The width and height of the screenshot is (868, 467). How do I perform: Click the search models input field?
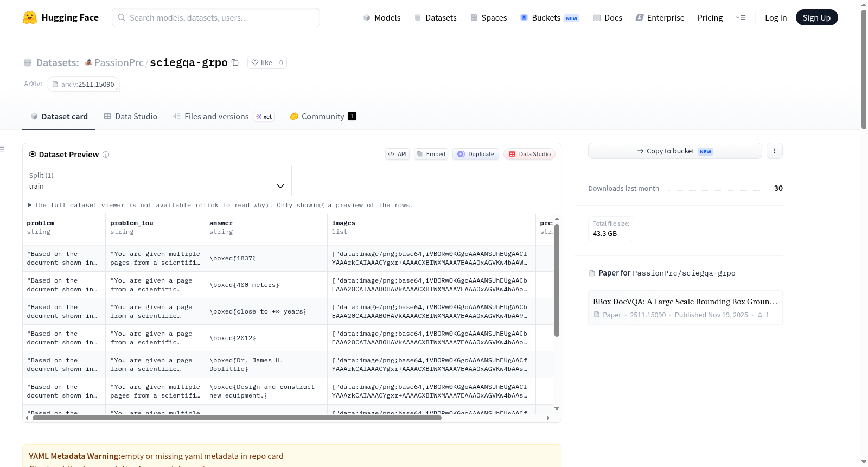[x=216, y=17]
